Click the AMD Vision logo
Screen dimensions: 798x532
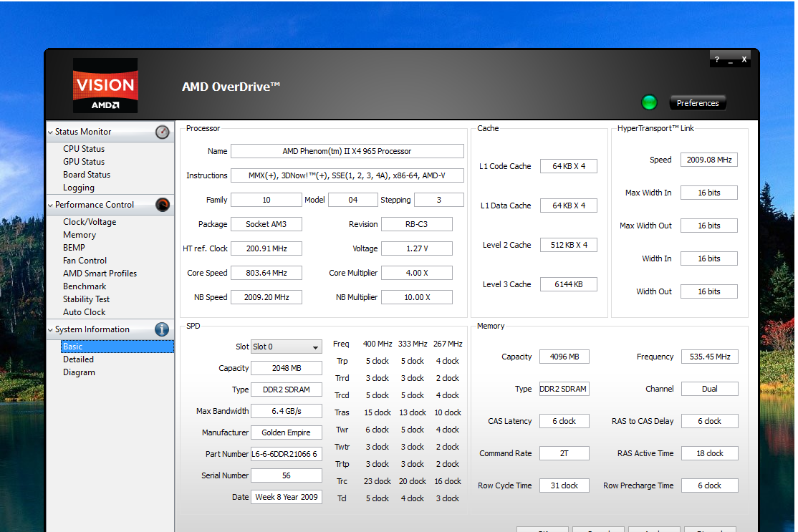point(105,85)
